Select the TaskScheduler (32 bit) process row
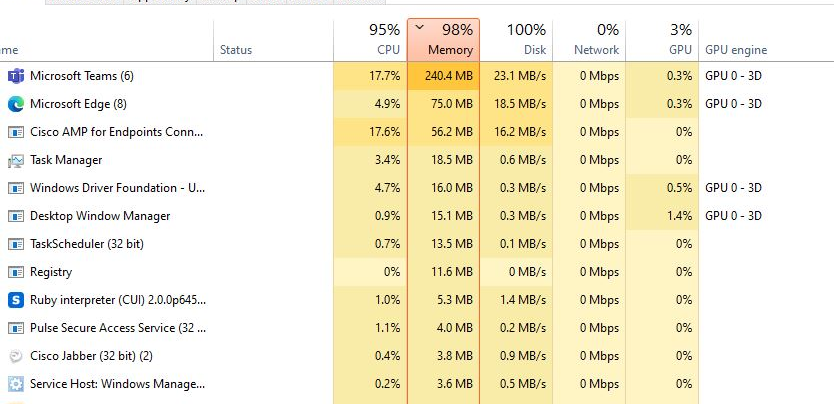The width and height of the screenshot is (834, 404). point(417,244)
